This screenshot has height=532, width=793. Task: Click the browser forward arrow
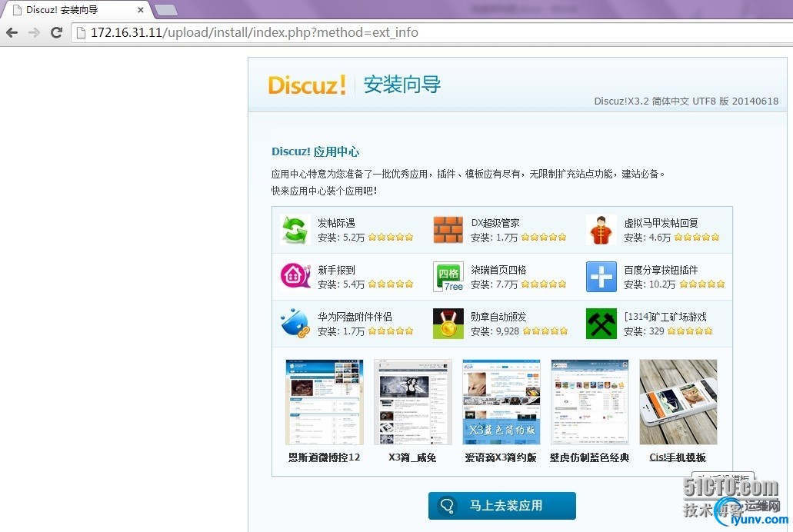coord(34,33)
